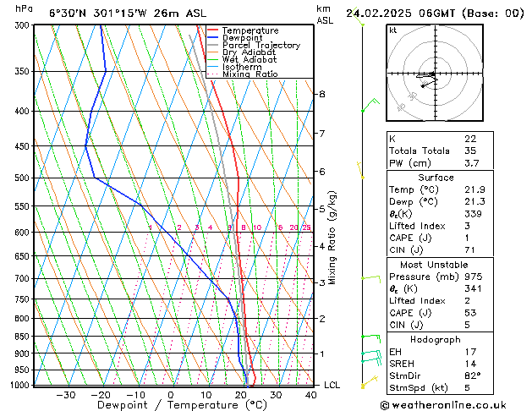Click the 500 hPa yellow wind barb
532x411 pixels.
tap(360, 170)
